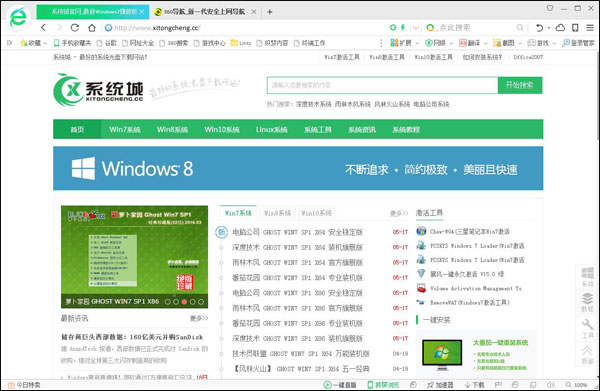Expand the 收藏 dropdown arrow

(45, 43)
